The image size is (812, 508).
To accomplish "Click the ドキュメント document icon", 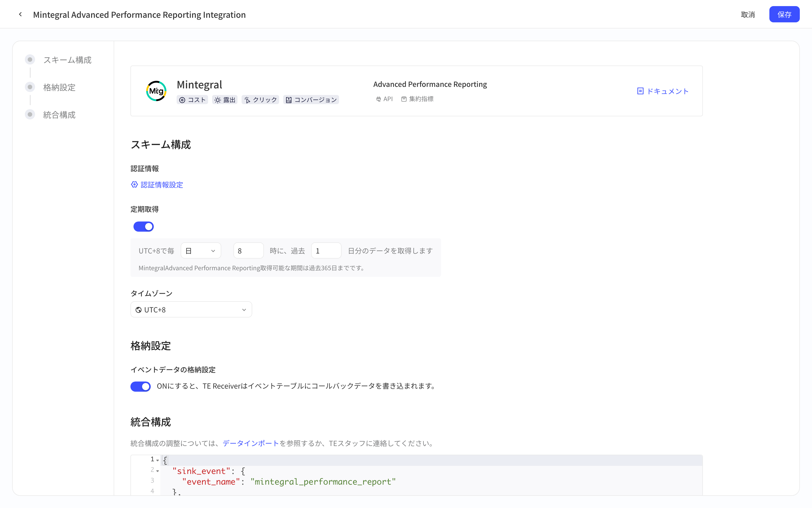I will [640, 91].
